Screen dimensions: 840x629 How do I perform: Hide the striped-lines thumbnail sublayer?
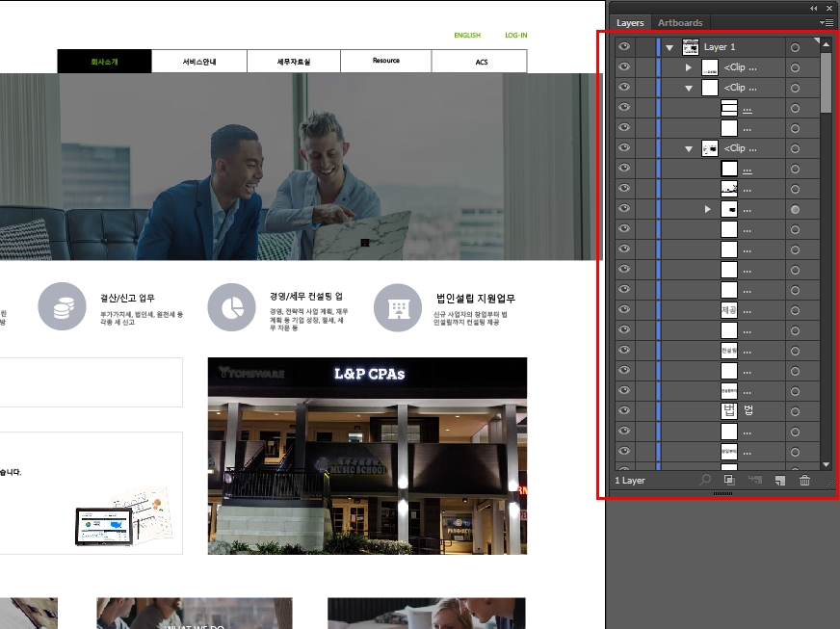tap(624, 107)
